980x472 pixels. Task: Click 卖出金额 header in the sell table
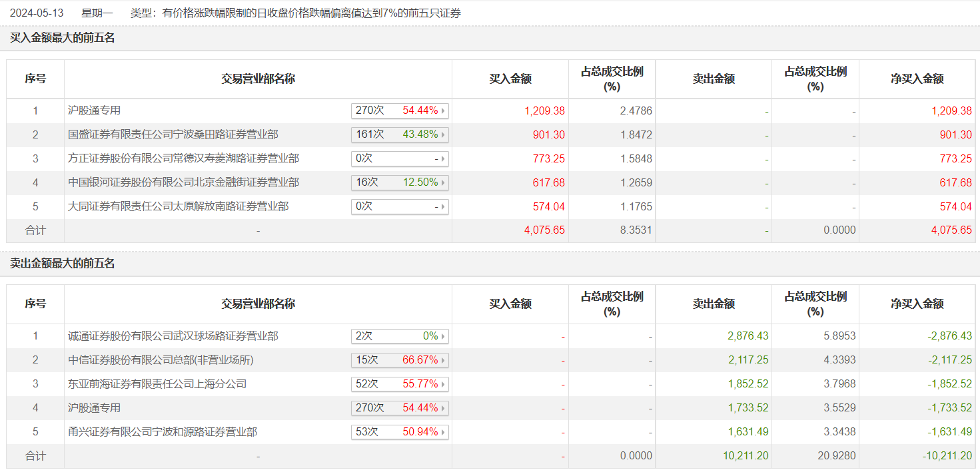(714, 304)
